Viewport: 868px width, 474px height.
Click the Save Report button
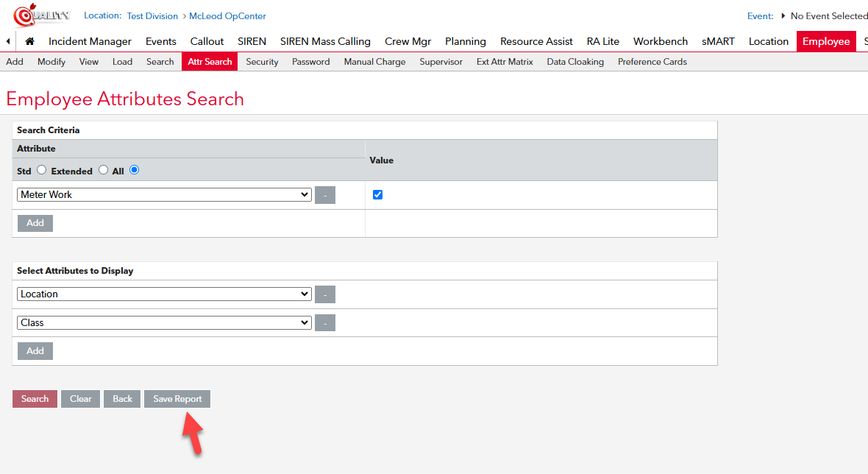click(177, 399)
